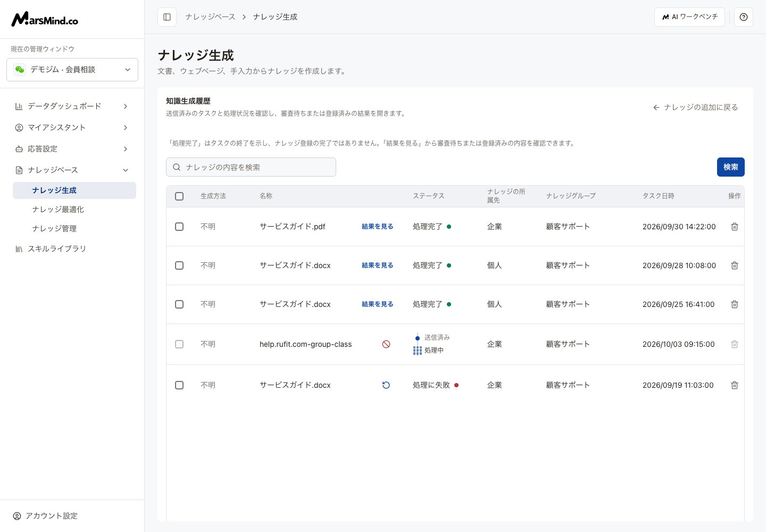Click the アカウント設定 user icon
The width and height of the screenshot is (766, 532).
point(17,516)
